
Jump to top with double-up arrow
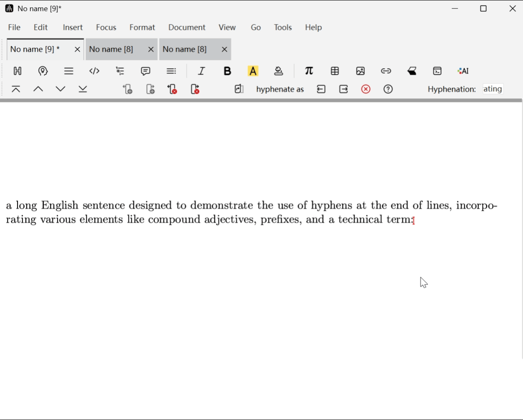[x=16, y=89]
